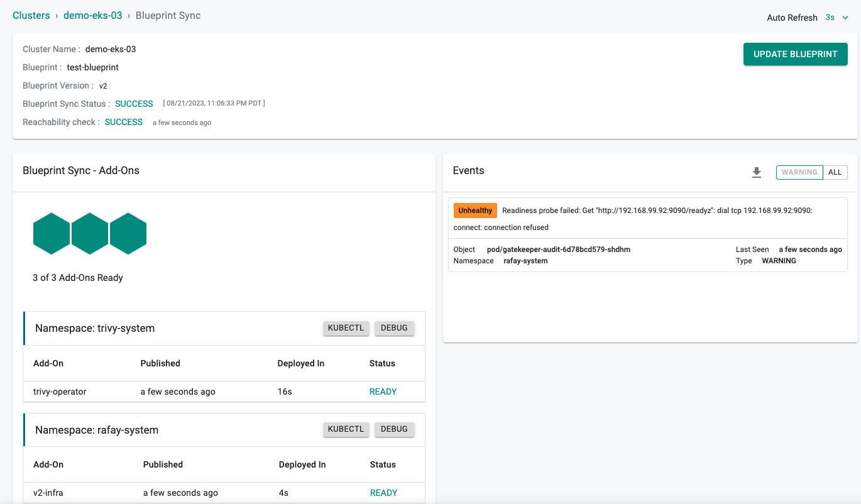861x504 pixels.
Task: Click the pod/gatekeeper-audit-6d78bcd579-shdhm object name
Action: pos(559,249)
